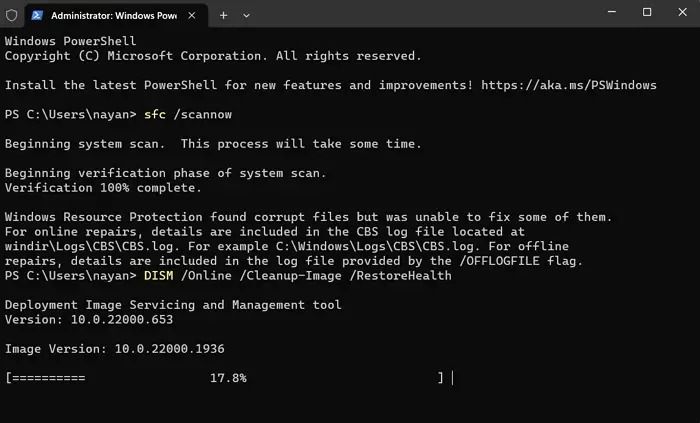The image size is (700, 423).
Task: Minimize the terminal window
Action: pyautogui.click(x=612, y=13)
